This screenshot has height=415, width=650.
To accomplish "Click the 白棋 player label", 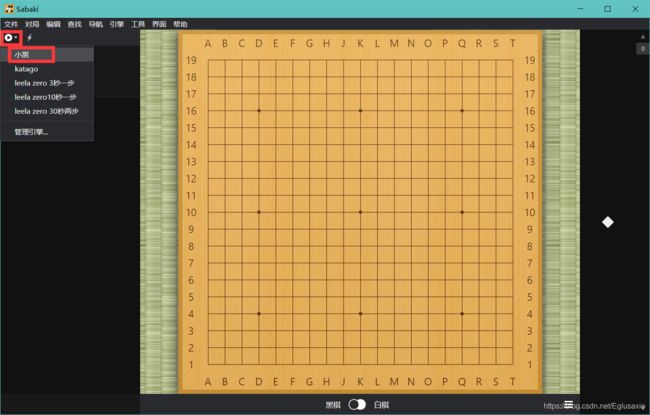I will click(x=381, y=404).
